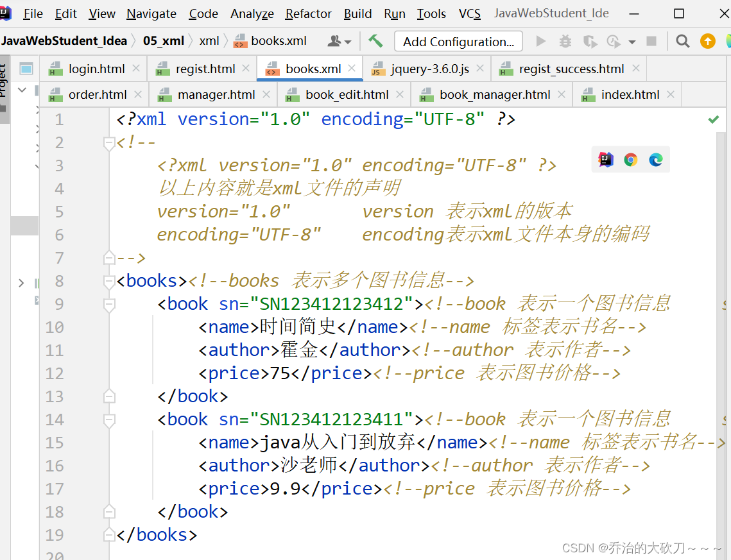
Task: Click Add Configuration... button
Action: pos(458,42)
